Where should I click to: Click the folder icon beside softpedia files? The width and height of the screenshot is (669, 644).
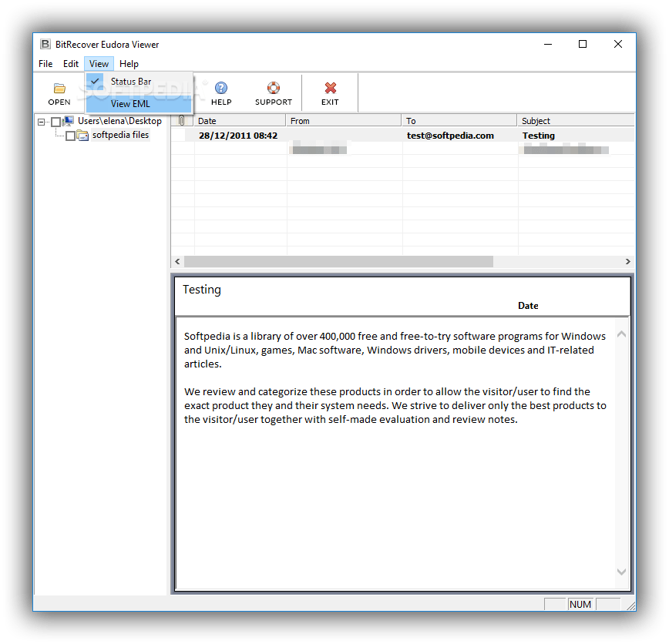coord(82,135)
